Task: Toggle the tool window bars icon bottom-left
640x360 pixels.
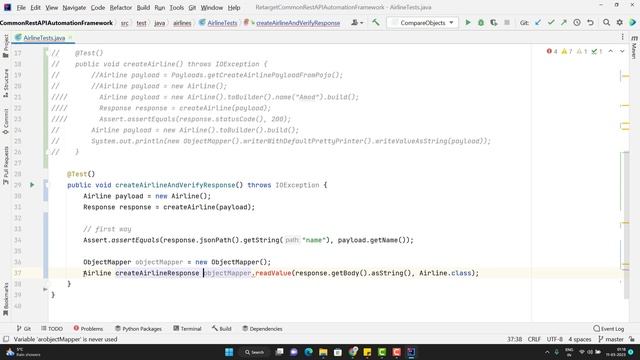Action: 6,339
